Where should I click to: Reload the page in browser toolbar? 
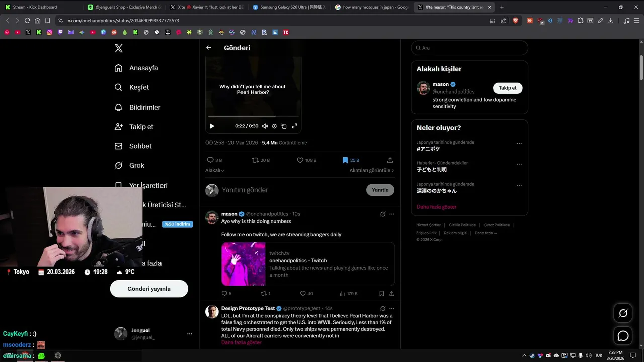[28, 21]
